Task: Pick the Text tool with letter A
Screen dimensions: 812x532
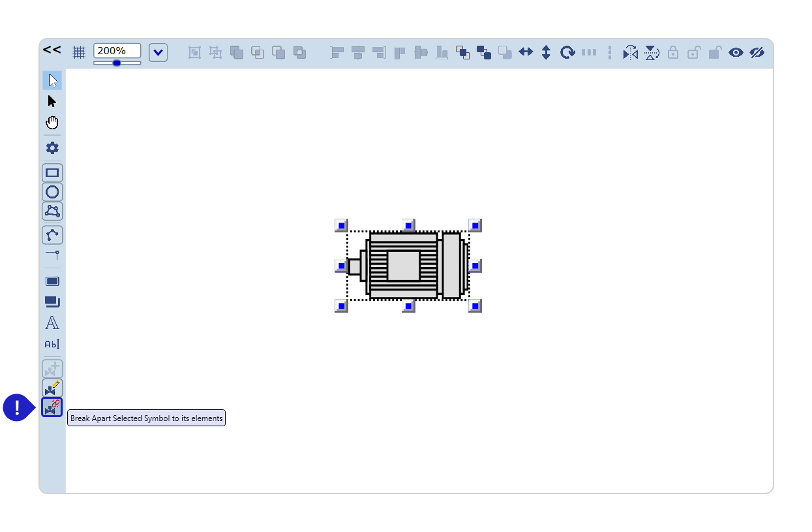Action: 52,323
